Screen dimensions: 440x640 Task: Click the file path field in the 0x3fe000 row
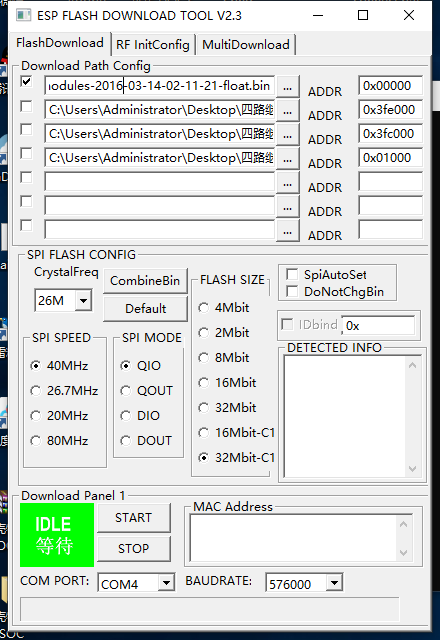160,110
